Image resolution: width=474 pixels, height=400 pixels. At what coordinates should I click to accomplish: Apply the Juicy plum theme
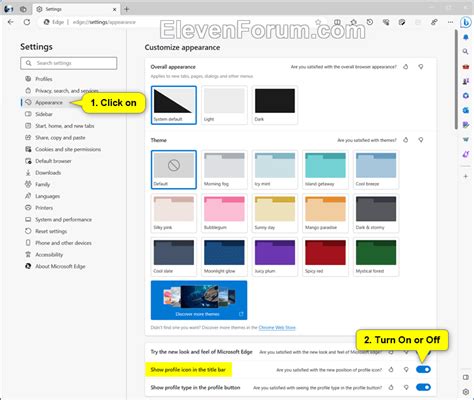(x=275, y=257)
